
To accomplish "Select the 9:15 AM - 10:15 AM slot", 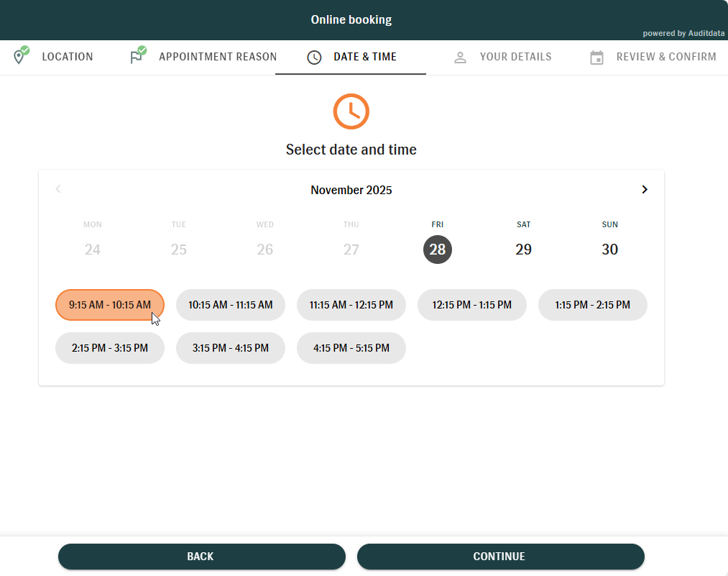I will click(110, 305).
